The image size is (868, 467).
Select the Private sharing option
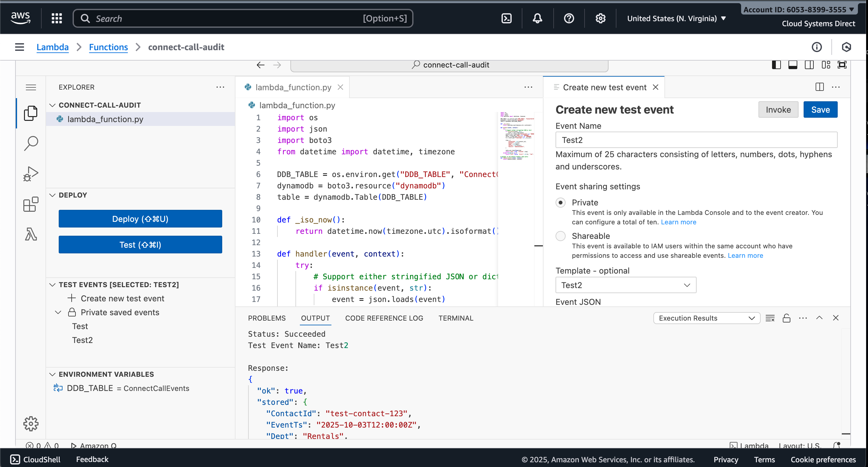click(560, 203)
